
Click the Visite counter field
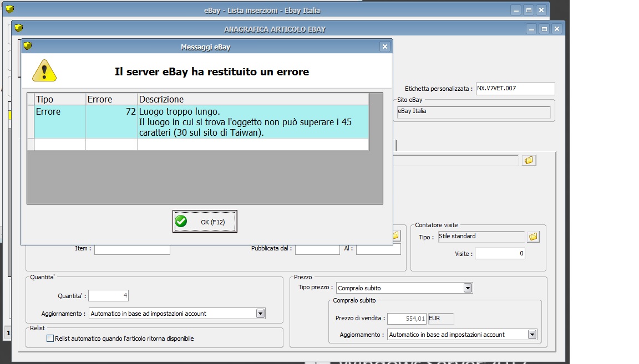(500, 254)
